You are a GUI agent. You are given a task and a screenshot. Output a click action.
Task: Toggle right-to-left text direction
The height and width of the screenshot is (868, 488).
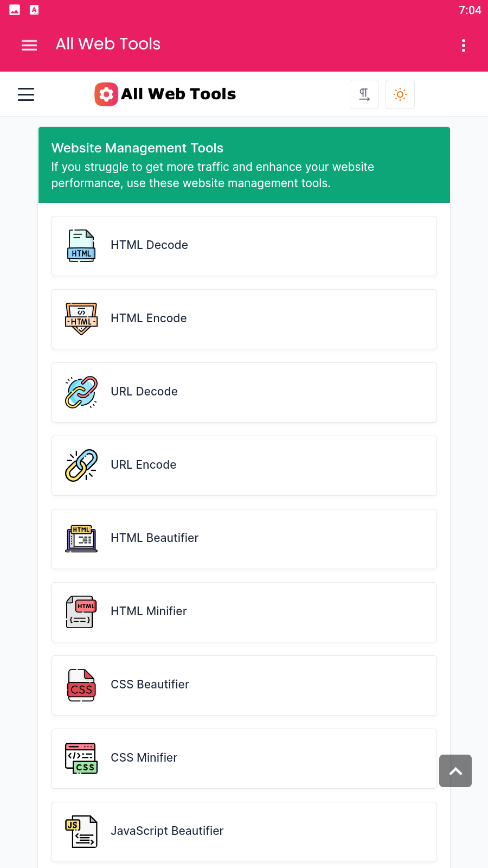pyautogui.click(x=364, y=94)
